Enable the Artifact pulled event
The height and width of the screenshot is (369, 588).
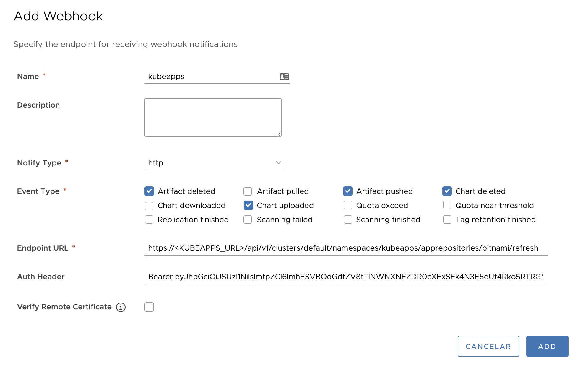248,191
